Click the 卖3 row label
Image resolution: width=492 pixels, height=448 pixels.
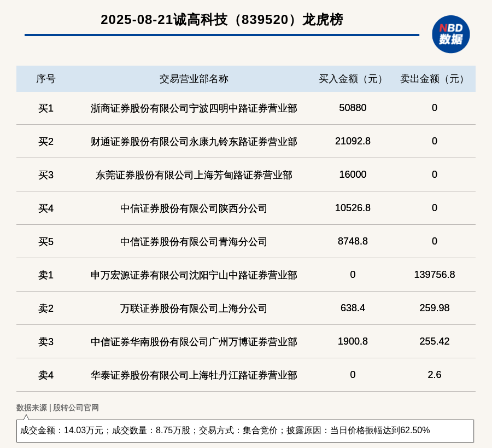(46, 341)
